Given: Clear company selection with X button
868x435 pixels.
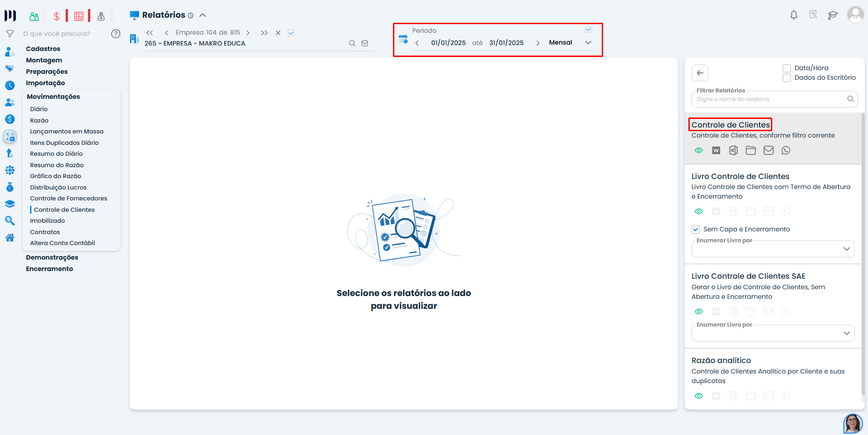Looking at the screenshot, I should (278, 33).
